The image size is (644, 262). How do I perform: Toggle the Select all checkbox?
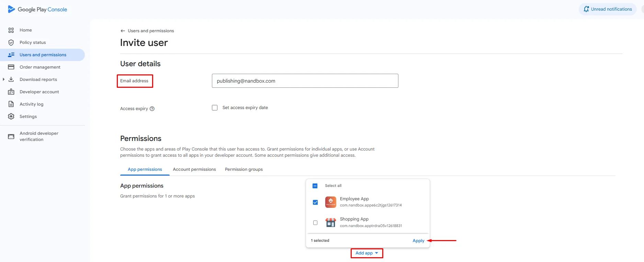[x=315, y=186]
